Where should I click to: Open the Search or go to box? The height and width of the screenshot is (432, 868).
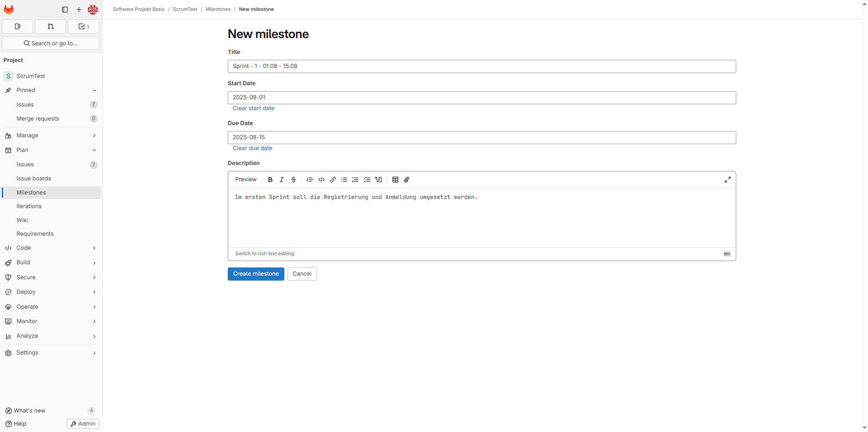pos(51,44)
